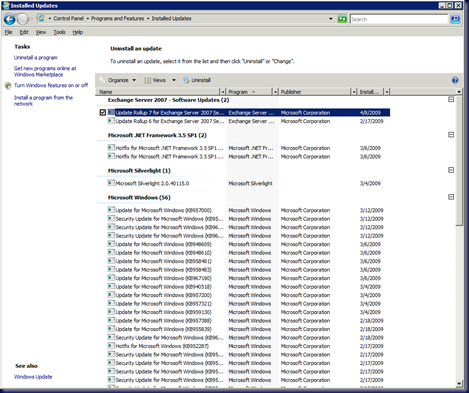Screen dimensions: 469x393
Task: Open the Publisher column filter arrow
Action: tap(354, 92)
